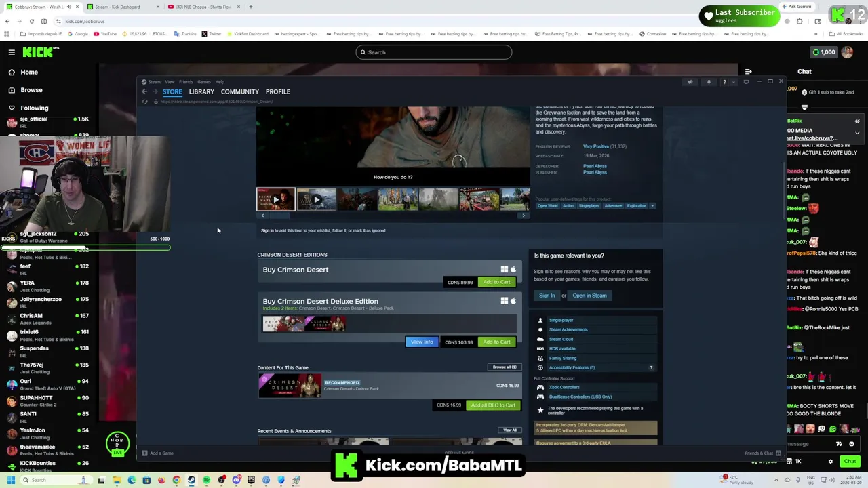This screenshot has height=488, width=868.
Task: Open Steam menu in Steam menu bar
Action: click(155, 82)
